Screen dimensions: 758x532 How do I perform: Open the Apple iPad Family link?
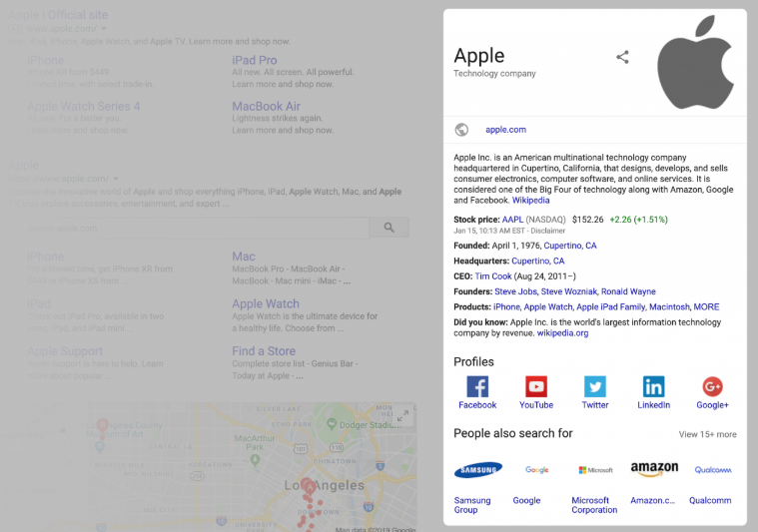(610, 306)
